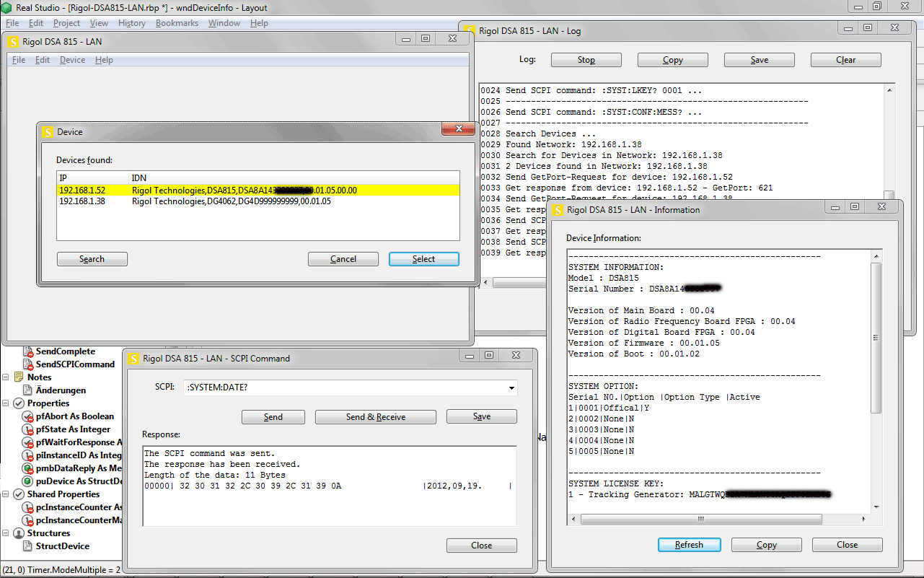Collapse the Structures tree node
The image size is (924, 578).
click(6, 533)
